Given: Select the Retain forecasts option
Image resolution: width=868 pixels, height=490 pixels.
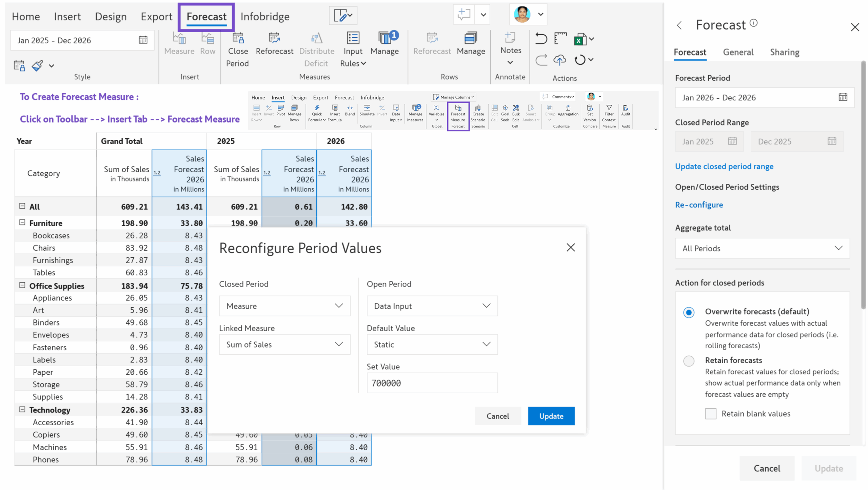Looking at the screenshot, I should (688, 361).
